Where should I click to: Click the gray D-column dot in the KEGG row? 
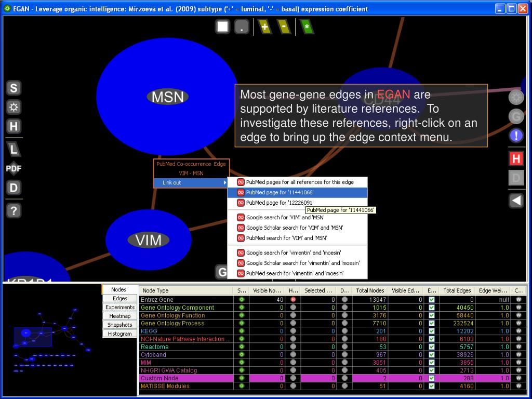coord(345,331)
